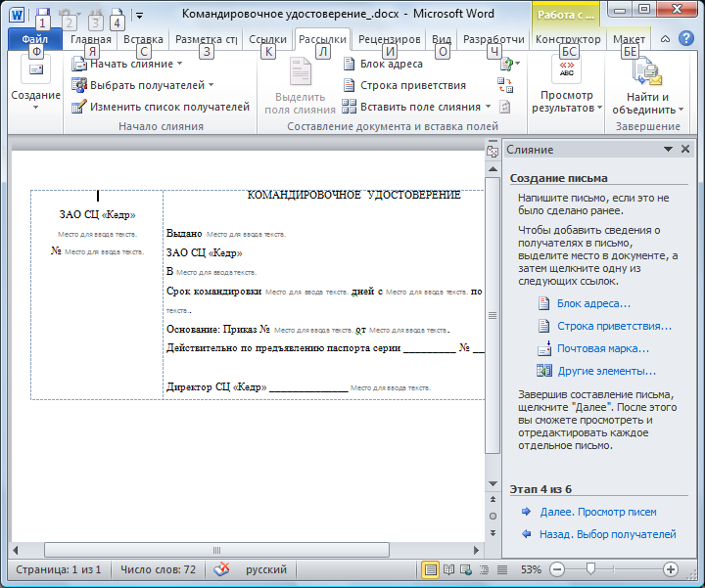Screen dimensions: 705x588
Task: Click the Match Fields icon in ribbon
Action: (x=505, y=85)
